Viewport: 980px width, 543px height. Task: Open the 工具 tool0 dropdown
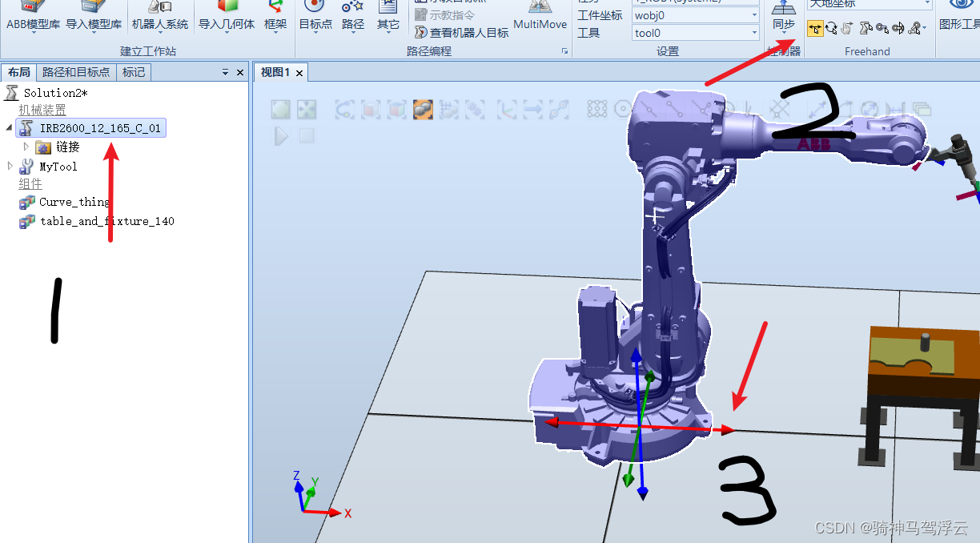point(696,33)
